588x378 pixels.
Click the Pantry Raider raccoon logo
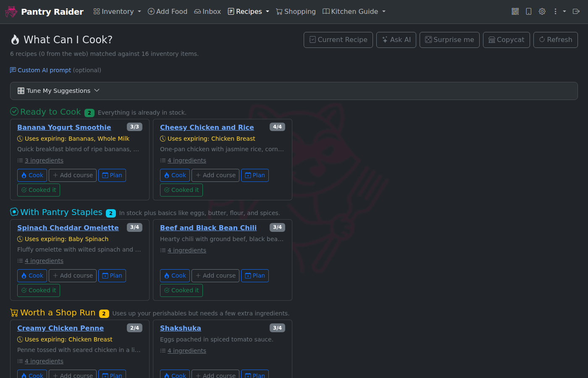(11, 12)
